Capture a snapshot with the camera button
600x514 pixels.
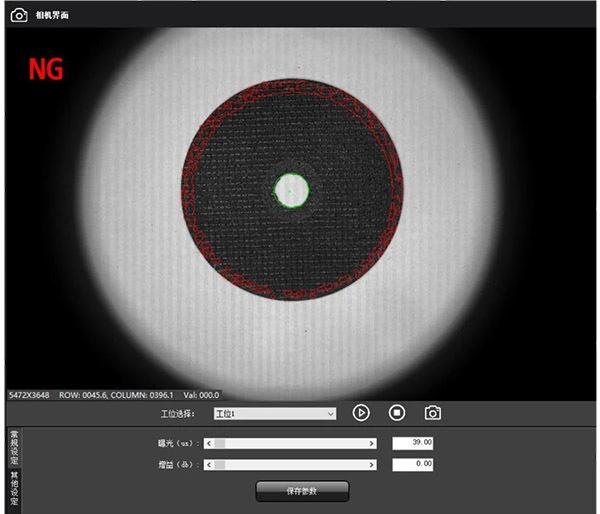click(x=433, y=413)
